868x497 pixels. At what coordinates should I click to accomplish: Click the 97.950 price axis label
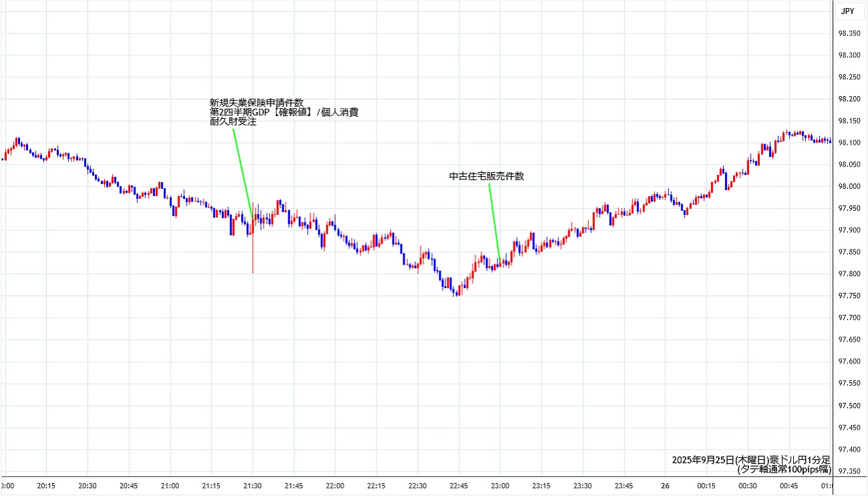[849, 209]
